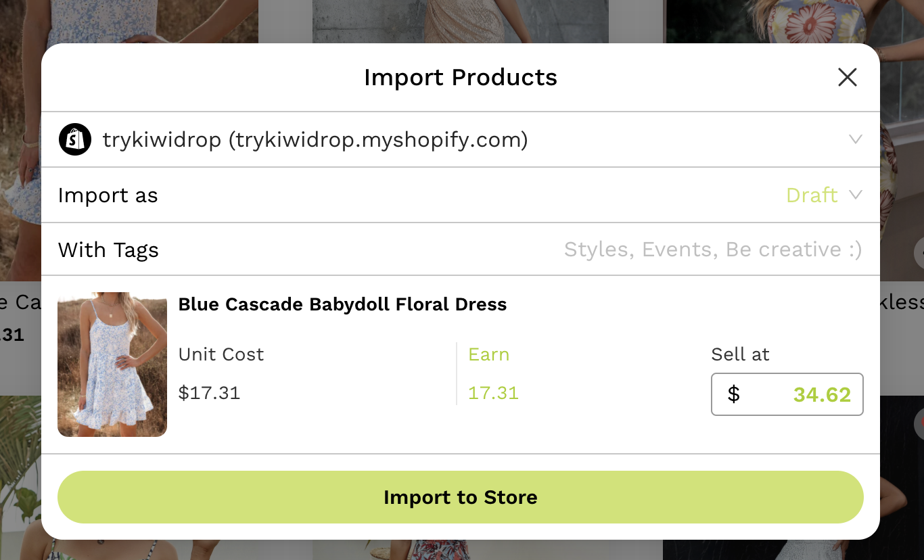The height and width of the screenshot is (560, 924).
Task: Click the Import Products header title
Action: coord(461,77)
